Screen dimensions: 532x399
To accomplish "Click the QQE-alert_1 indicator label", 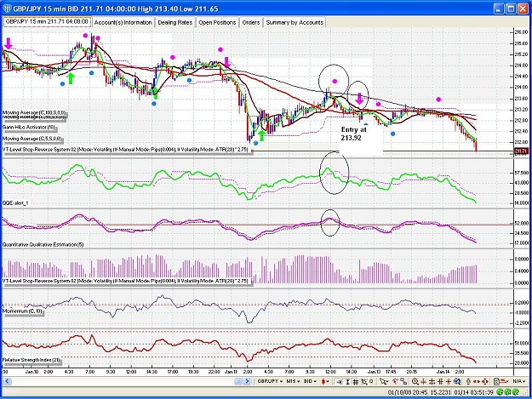I will [15, 203].
